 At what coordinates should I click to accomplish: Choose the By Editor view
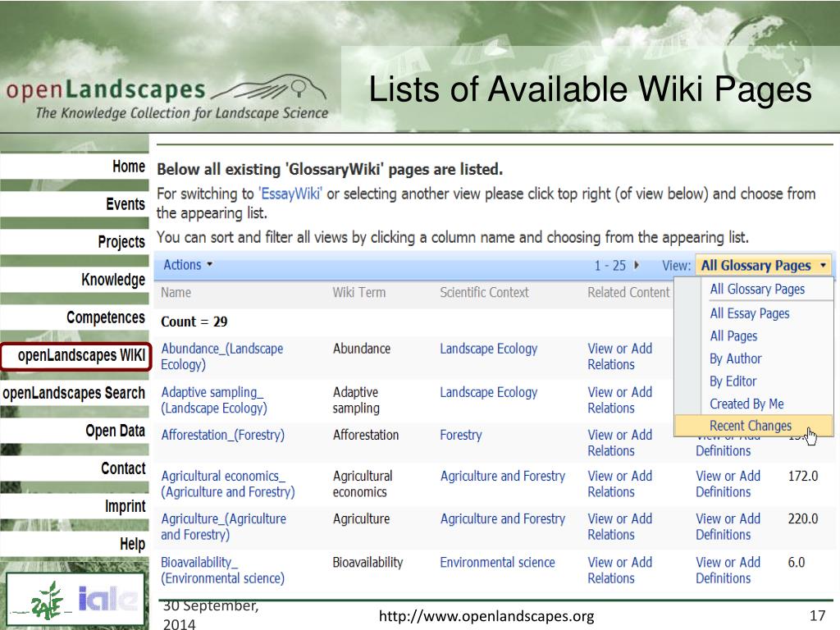tap(733, 381)
